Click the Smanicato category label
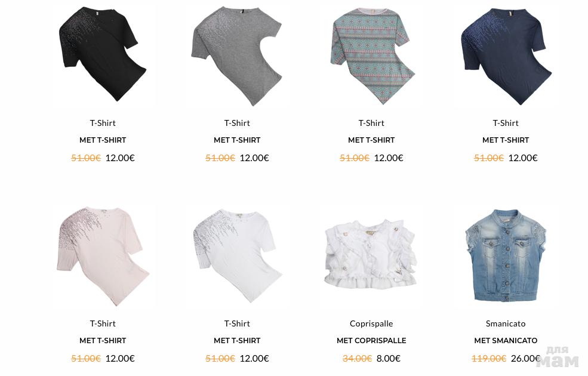This screenshot has width=588, height=376. (x=506, y=323)
